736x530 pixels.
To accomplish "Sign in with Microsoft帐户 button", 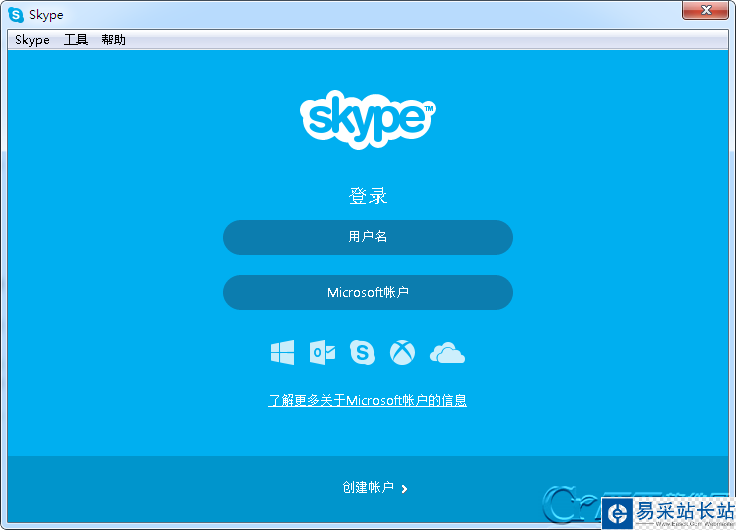I will pyautogui.click(x=368, y=292).
